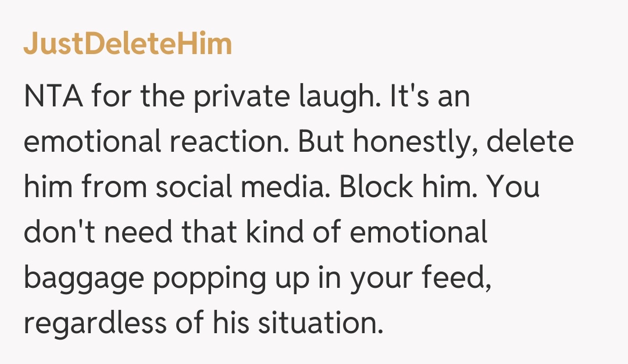628x364 pixels.
Task: Click the word "delete" in the comment body
Action: (530, 142)
